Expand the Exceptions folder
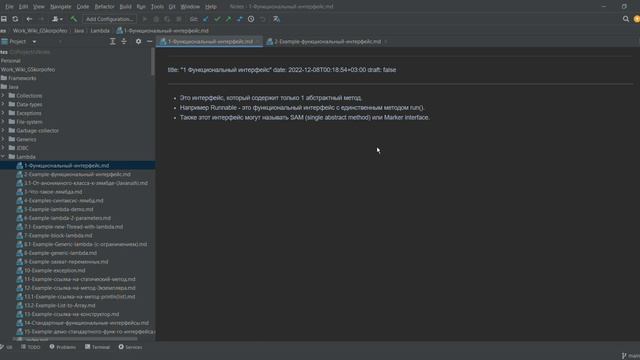 (3, 113)
